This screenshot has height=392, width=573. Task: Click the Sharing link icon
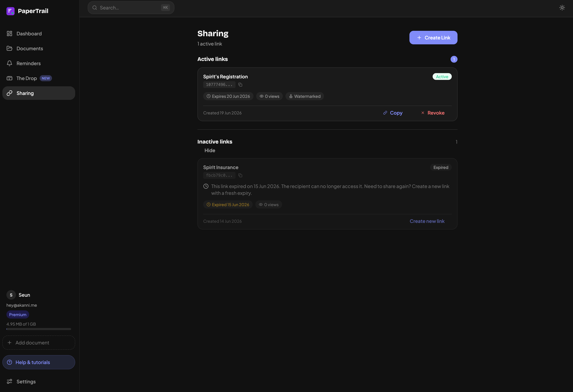point(9,93)
